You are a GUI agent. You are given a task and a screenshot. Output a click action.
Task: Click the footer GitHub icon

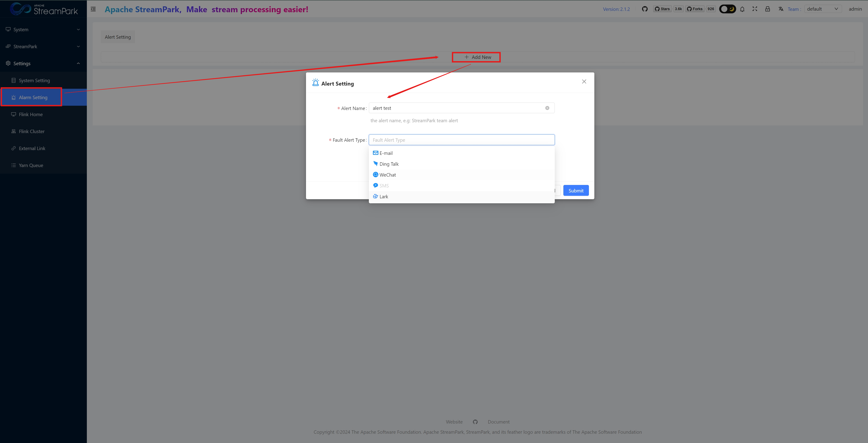475,422
